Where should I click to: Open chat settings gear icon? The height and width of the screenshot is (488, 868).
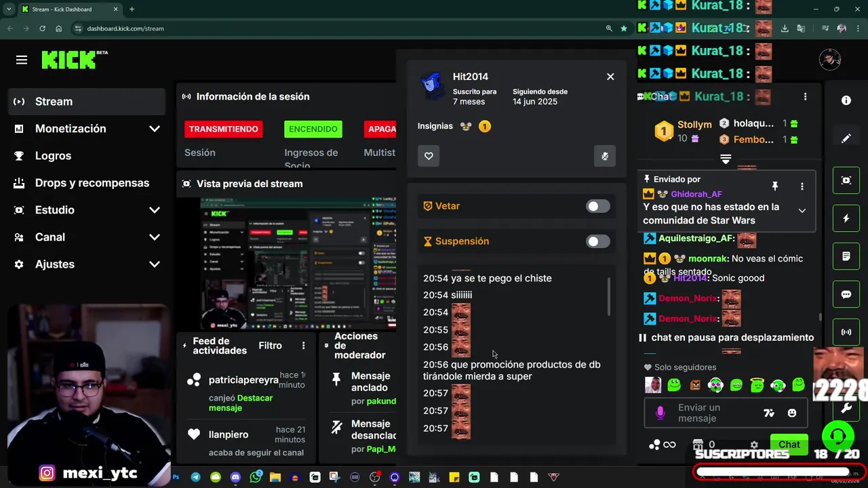pos(754,445)
